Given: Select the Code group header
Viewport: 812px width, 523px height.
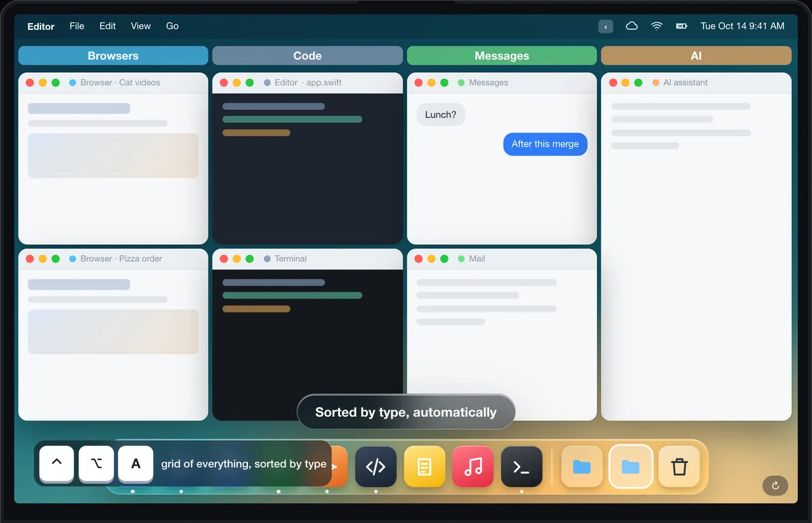Looking at the screenshot, I should pyautogui.click(x=308, y=56).
